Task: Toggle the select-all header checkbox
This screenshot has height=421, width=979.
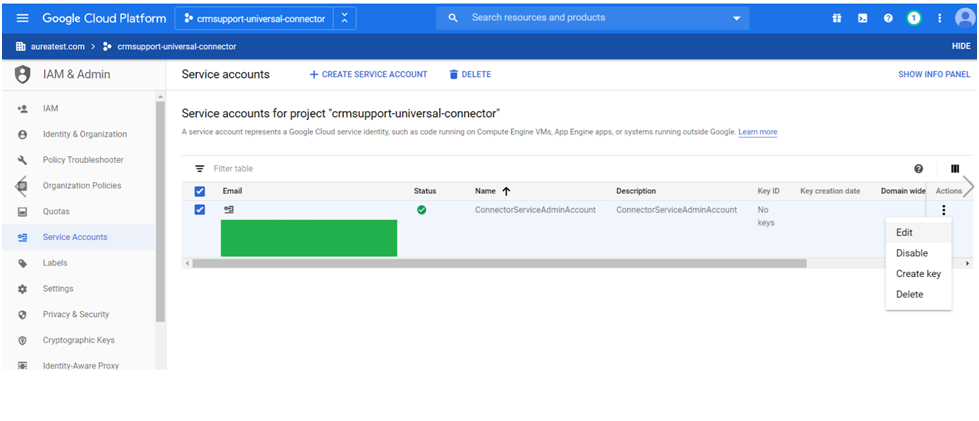Action: coord(200,191)
